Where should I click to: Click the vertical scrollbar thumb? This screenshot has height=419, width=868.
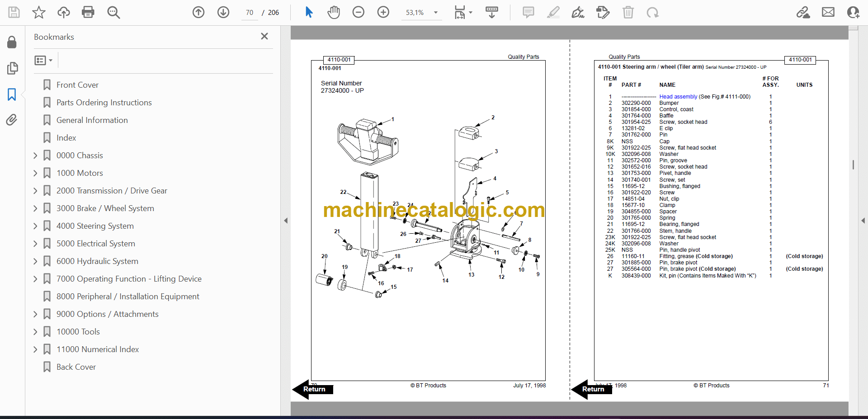[x=853, y=165]
